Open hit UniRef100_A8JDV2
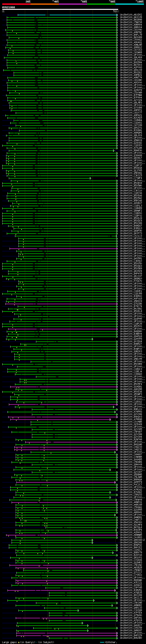The image size is (146, 644). pyautogui.click(x=131, y=15)
